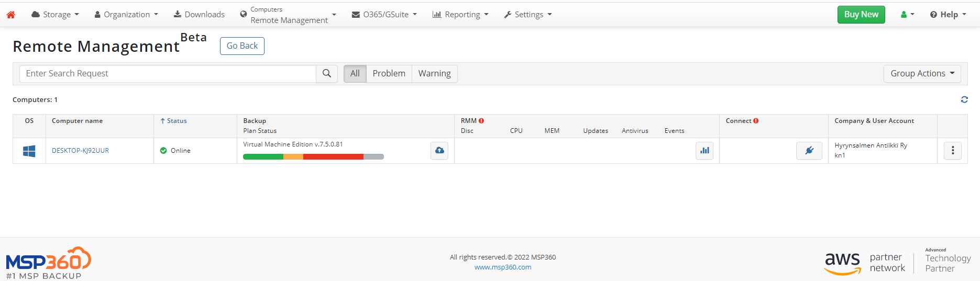Viewport: 980px width, 281px height.
Task: Click the green Online status icon
Action: 163,151
